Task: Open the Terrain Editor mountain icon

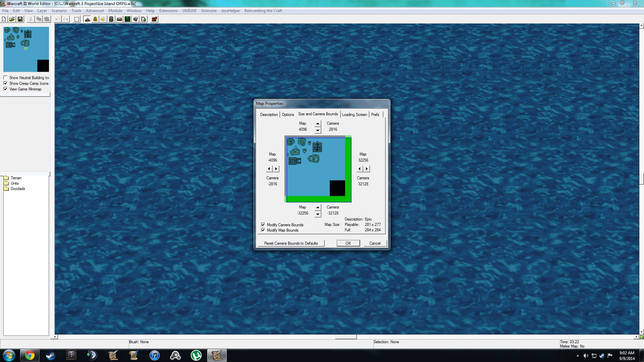Action: click(x=87, y=19)
